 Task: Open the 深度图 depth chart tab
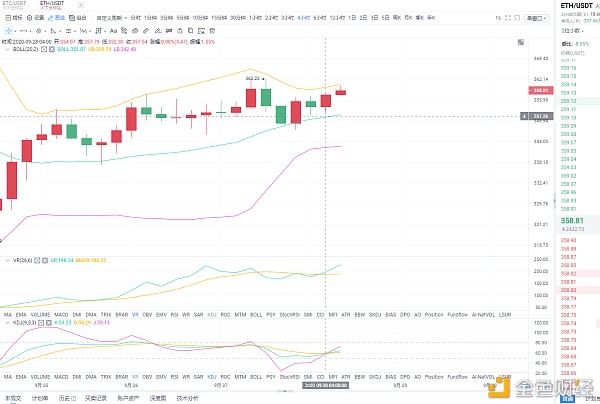[158, 398]
